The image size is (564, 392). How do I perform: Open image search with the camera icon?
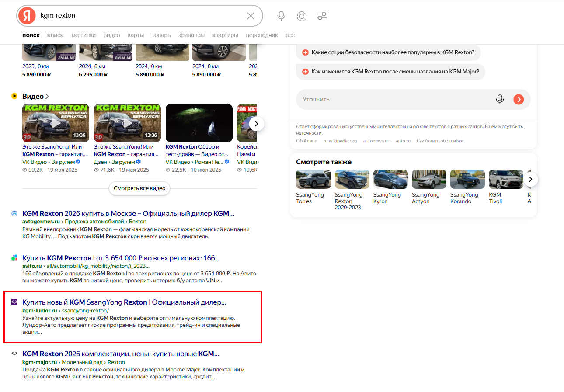pyautogui.click(x=302, y=16)
